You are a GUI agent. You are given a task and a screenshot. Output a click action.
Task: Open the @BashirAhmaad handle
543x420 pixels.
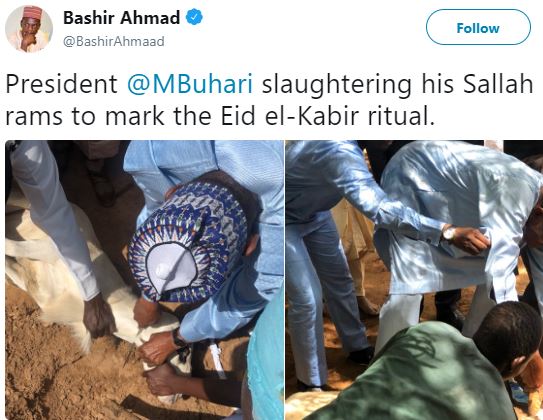[x=114, y=42]
